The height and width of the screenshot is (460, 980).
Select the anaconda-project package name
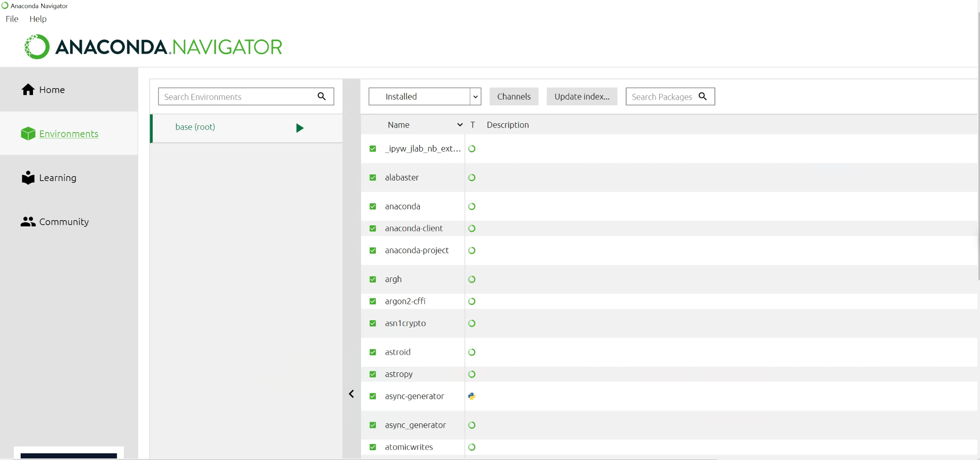click(x=417, y=251)
